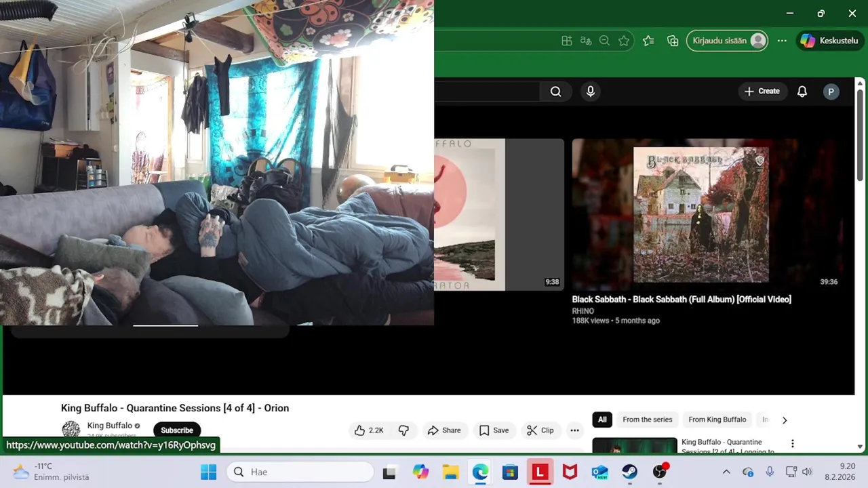Open more actions menu below video
The height and width of the screenshot is (488, 868).
click(574, 430)
